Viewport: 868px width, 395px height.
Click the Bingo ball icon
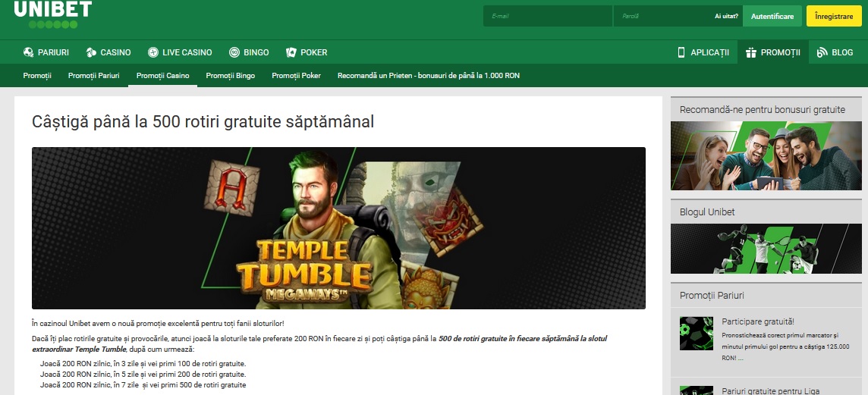coord(234,52)
